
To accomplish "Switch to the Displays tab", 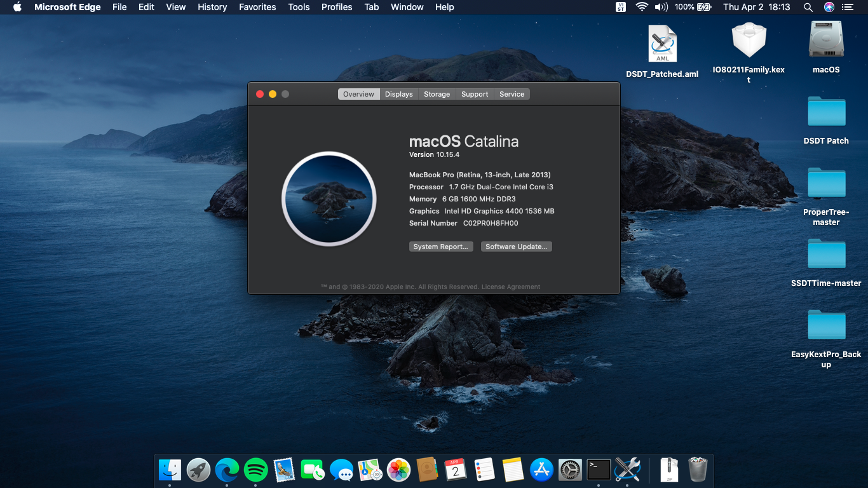I will point(399,94).
